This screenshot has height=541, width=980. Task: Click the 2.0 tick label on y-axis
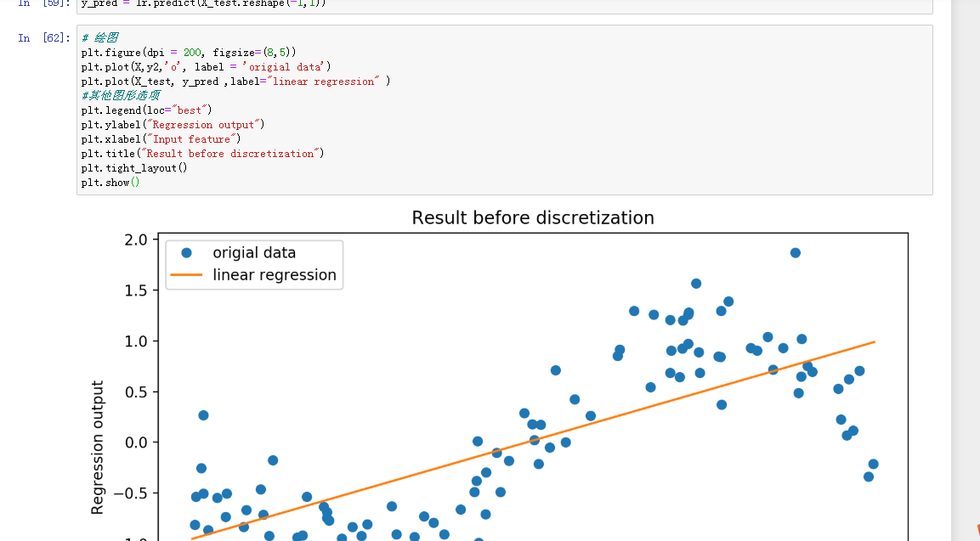pos(135,240)
